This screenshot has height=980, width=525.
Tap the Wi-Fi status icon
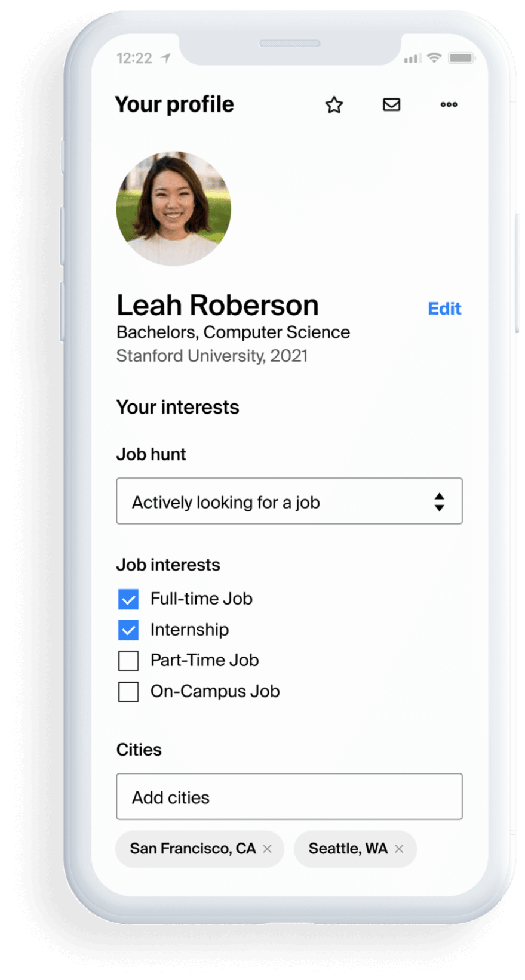(x=434, y=58)
